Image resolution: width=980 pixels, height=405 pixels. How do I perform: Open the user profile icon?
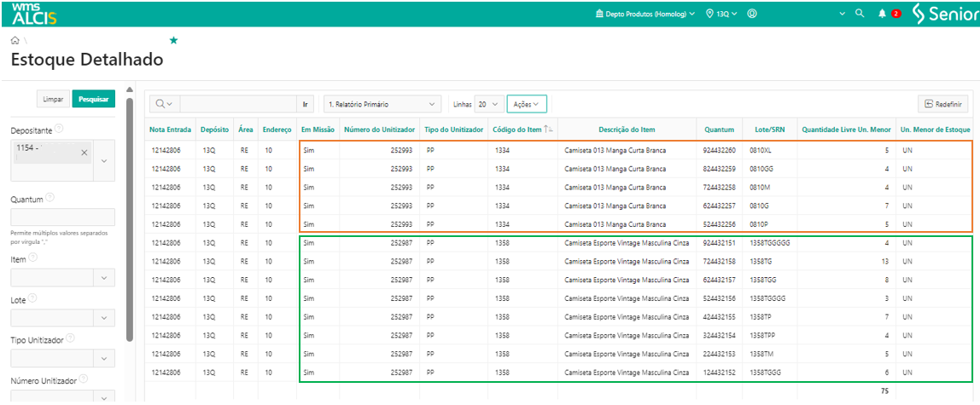pyautogui.click(x=752, y=14)
